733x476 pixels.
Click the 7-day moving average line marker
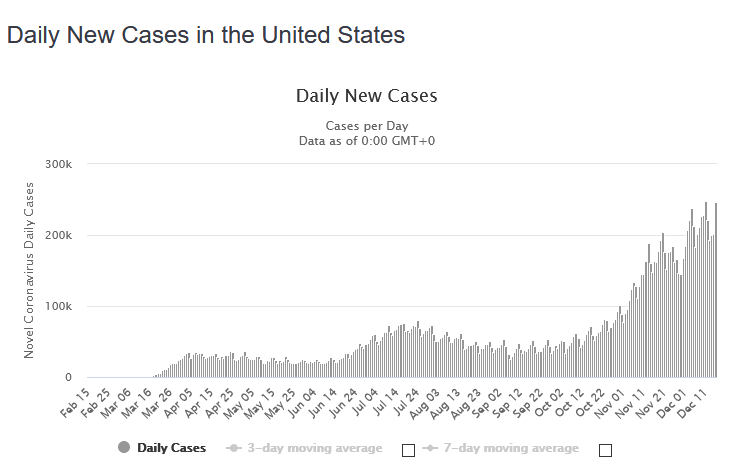tap(429, 448)
